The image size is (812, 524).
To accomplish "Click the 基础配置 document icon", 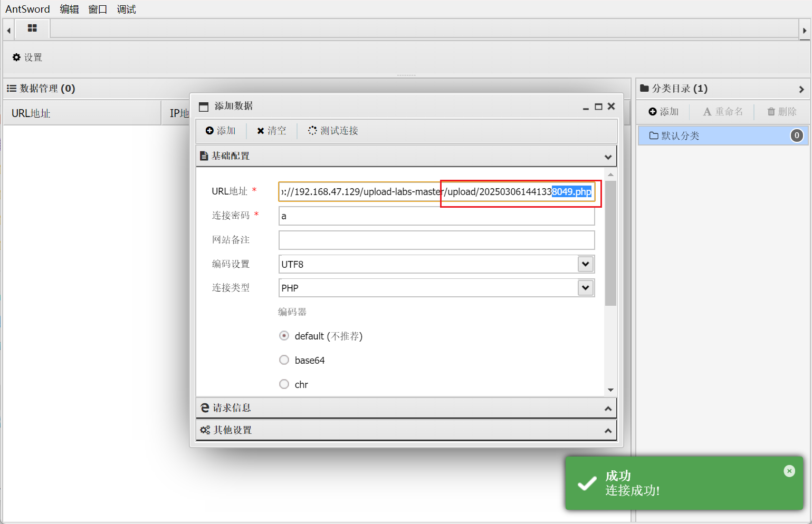I will point(204,156).
